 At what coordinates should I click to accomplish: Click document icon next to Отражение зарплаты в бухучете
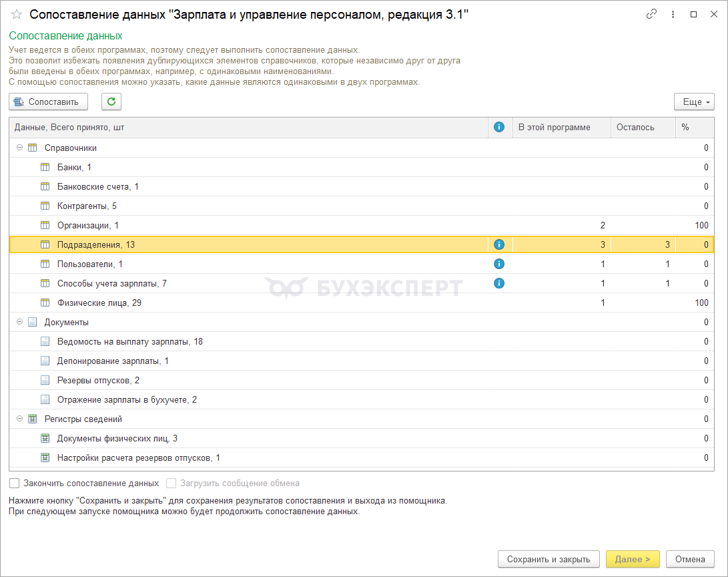45,399
